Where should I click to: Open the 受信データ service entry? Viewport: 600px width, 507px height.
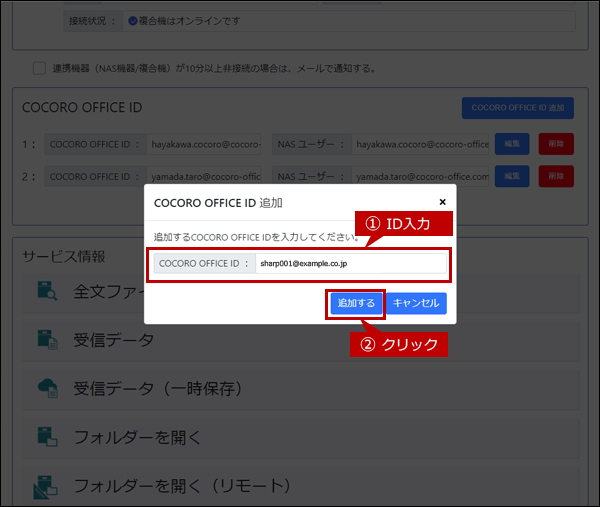point(301,340)
